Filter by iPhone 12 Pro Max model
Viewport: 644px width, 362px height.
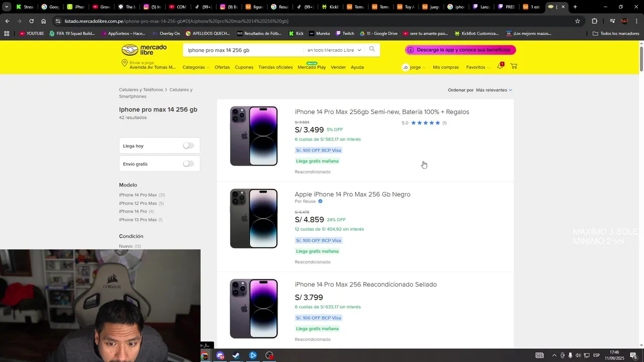[x=138, y=203]
